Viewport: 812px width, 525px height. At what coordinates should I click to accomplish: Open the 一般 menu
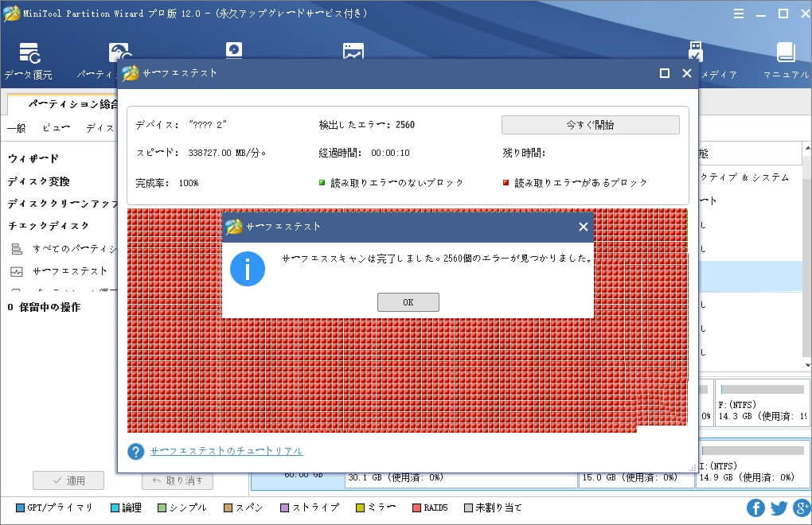[x=17, y=128]
